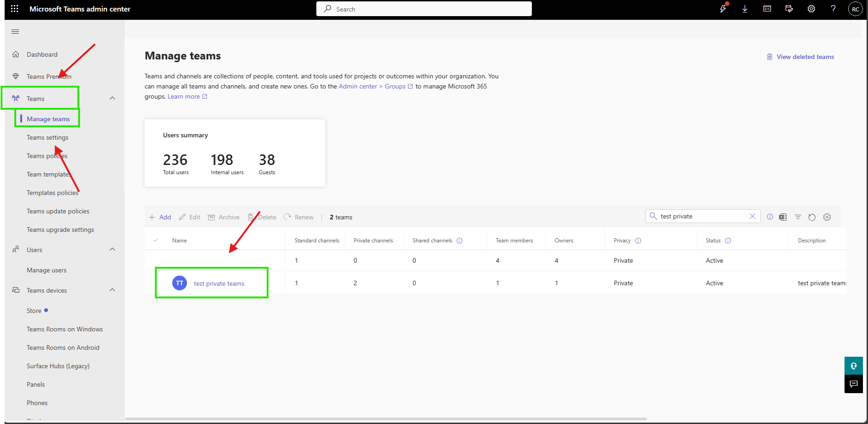Sort by the Name column header
This screenshot has width=868, height=424.
point(180,241)
